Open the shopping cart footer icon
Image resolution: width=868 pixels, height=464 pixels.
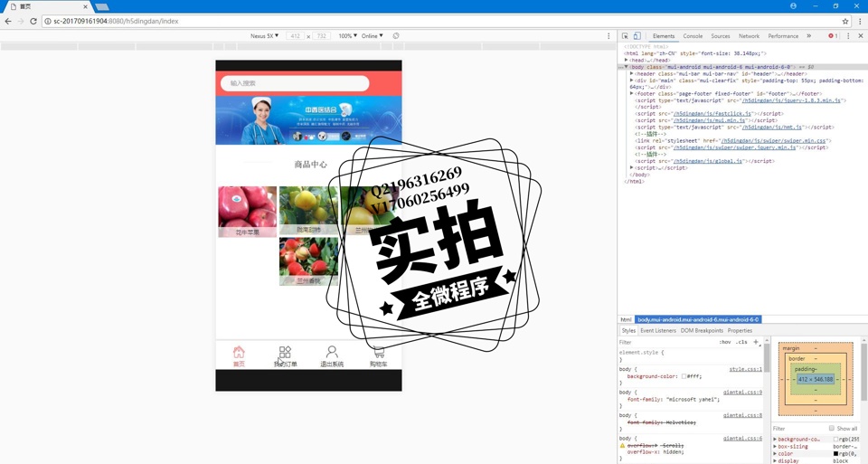(x=379, y=355)
